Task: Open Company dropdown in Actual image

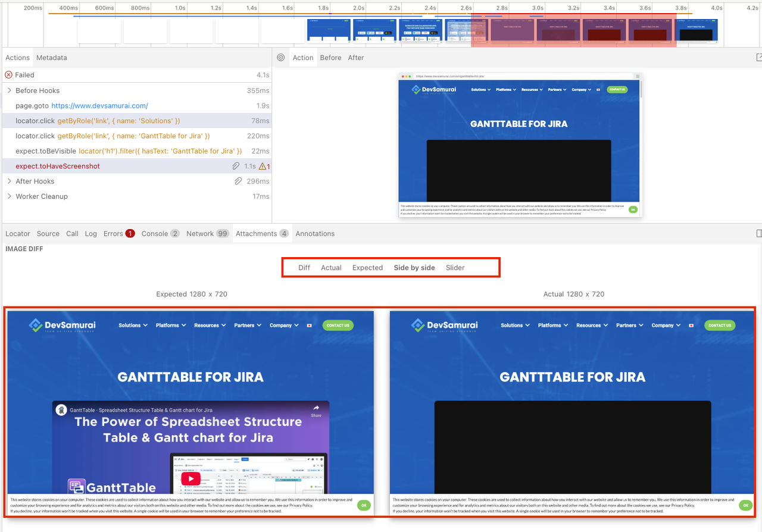Action: point(666,326)
